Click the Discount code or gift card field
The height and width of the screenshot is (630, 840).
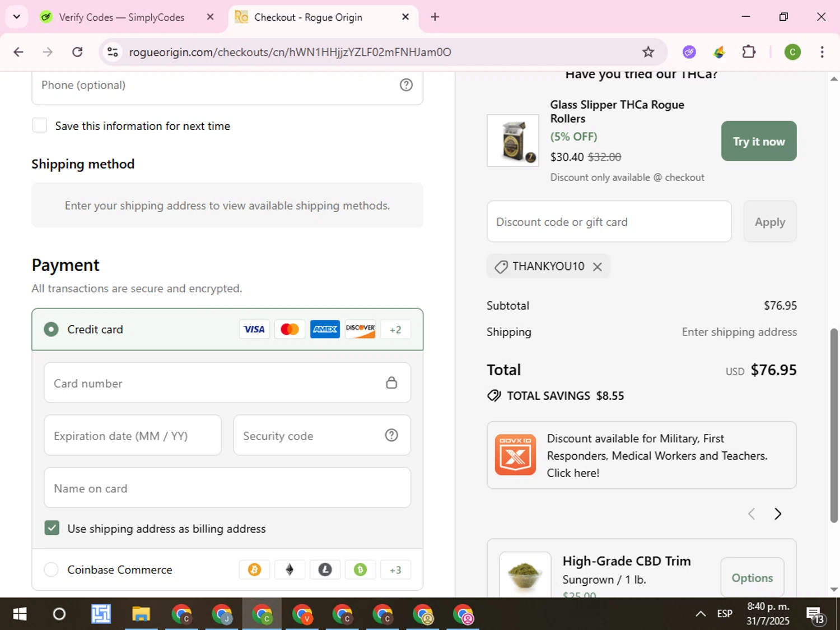point(609,222)
